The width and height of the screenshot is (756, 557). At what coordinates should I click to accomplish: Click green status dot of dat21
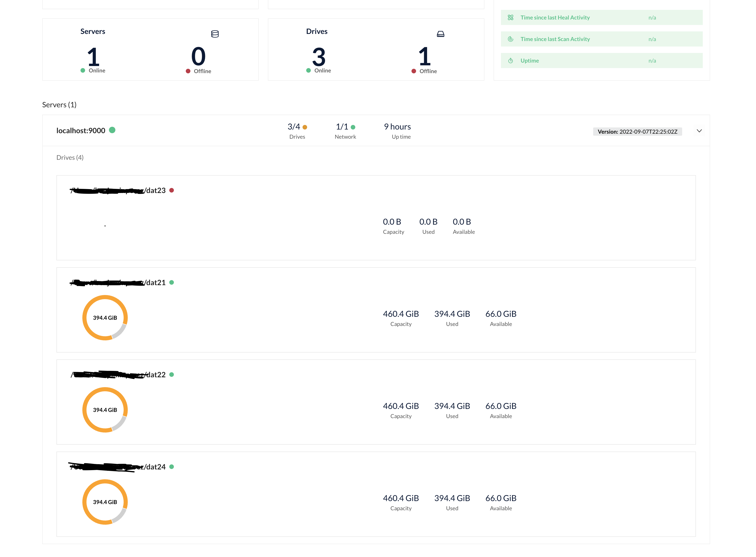pos(171,283)
